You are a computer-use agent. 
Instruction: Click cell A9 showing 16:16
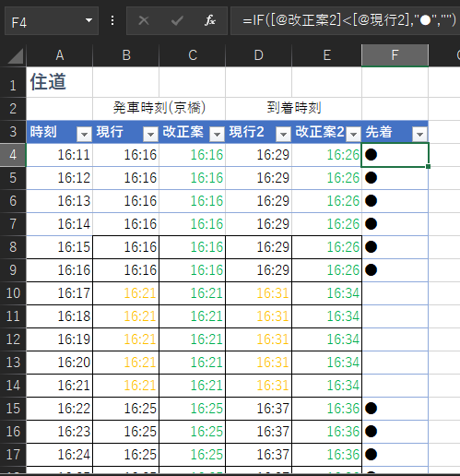tap(60, 270)
